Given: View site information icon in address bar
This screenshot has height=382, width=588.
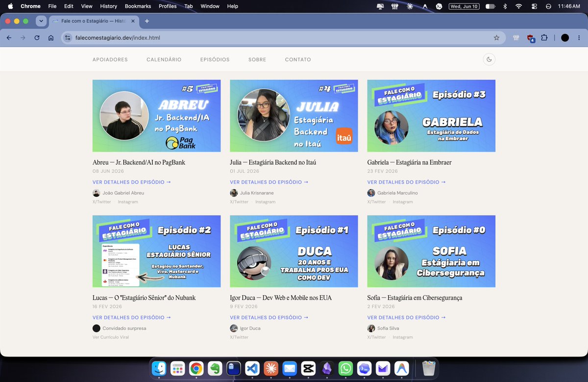Looking at the screenshot, I should 68,38.
